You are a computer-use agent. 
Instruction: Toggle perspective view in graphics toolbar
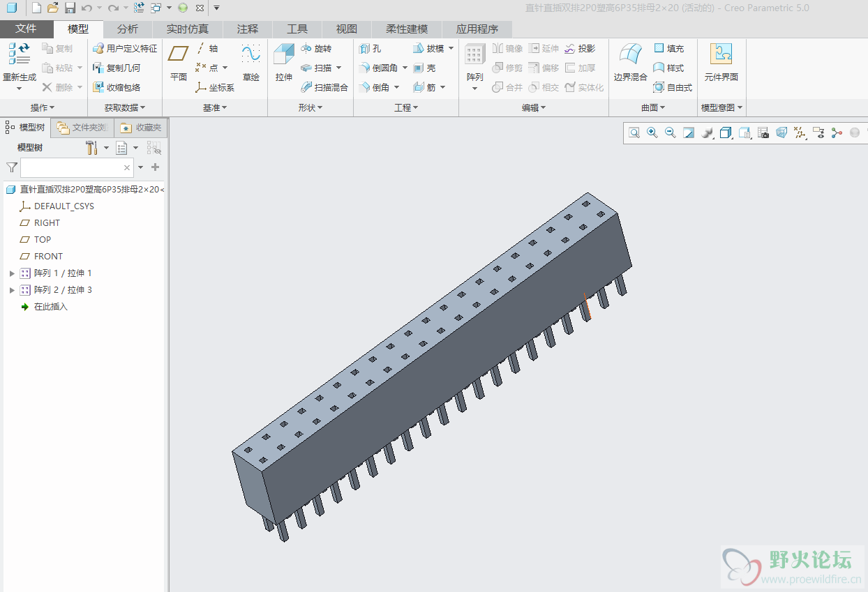781,132
